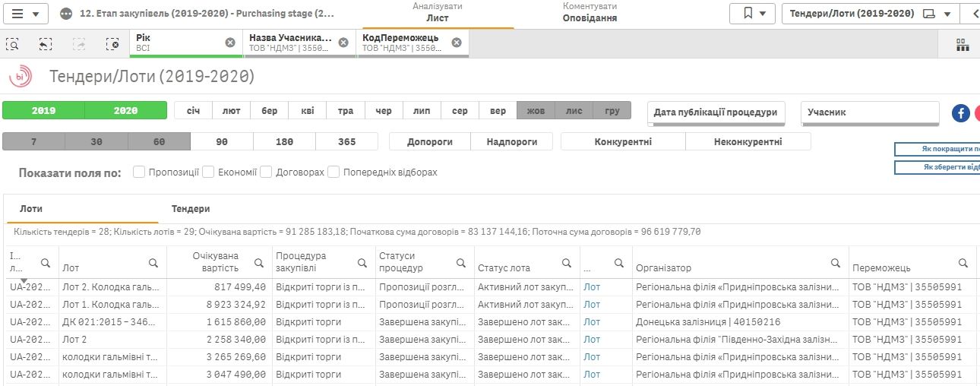Clear all selections icon
Screen dimensions: 980x386
[x=112, y=44]
